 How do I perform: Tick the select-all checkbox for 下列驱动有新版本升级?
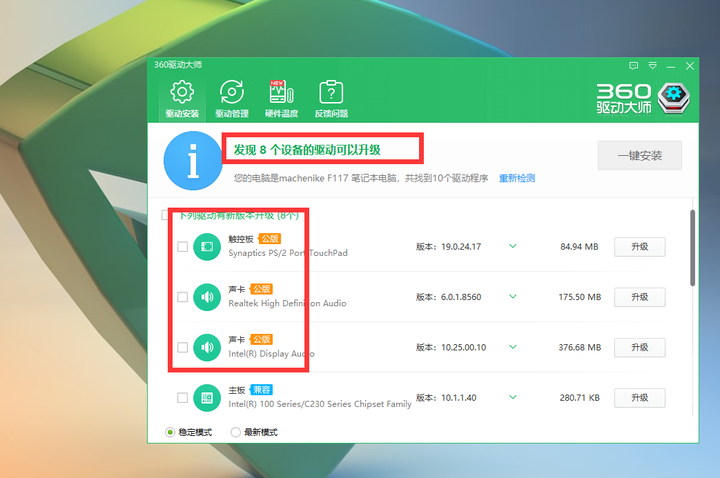[x=165, y=215]
